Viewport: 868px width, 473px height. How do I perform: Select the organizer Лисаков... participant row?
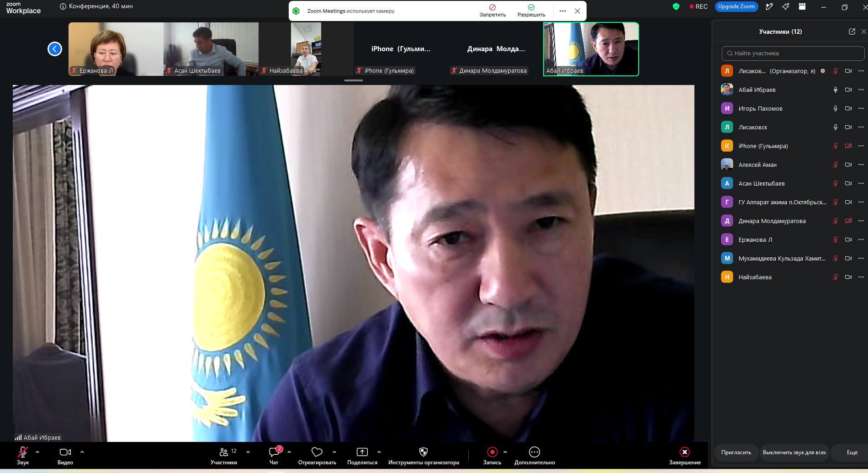793,71
